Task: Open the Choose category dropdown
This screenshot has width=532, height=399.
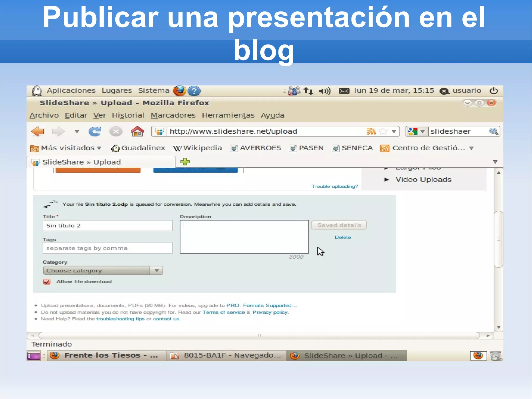Action: click(x=103, y=271)
